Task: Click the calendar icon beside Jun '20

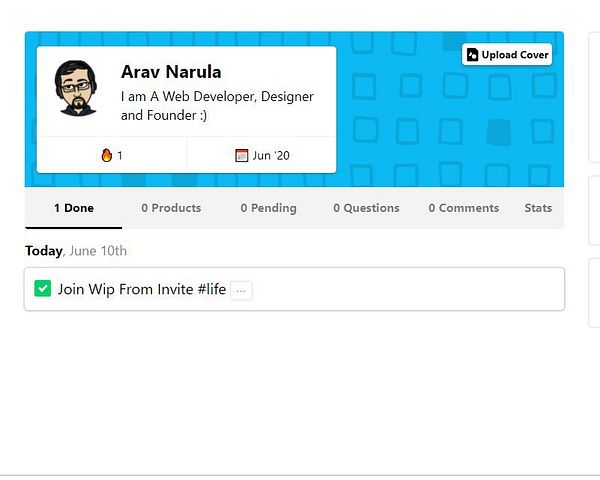Action: coord(241,155)
